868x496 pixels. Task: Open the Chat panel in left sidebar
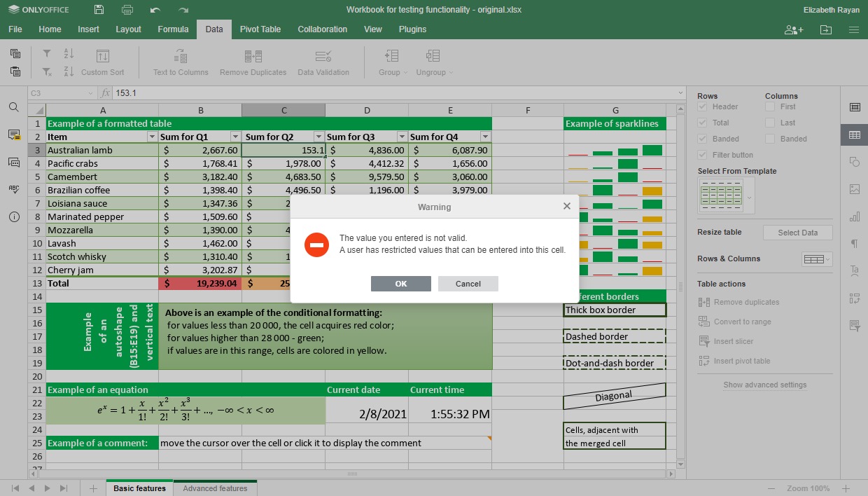pos(14,162)
